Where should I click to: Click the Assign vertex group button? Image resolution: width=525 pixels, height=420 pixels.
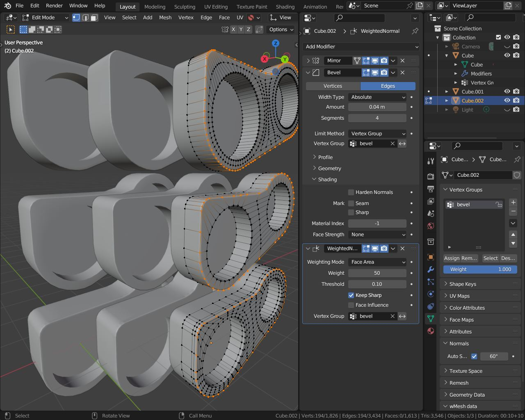(452, 258)
